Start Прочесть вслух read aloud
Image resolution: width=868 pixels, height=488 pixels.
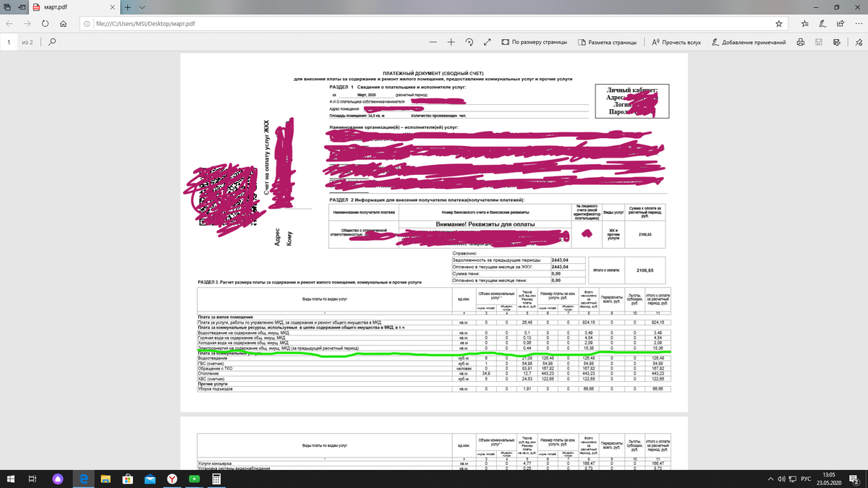676,43
